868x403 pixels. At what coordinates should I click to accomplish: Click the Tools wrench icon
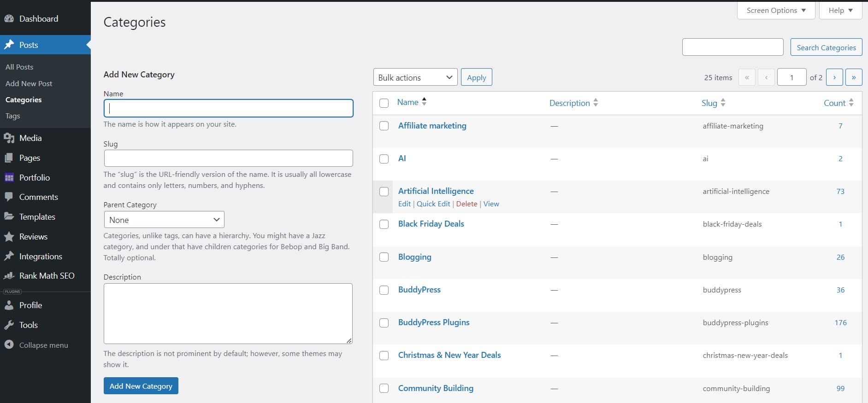click(9, 325)
